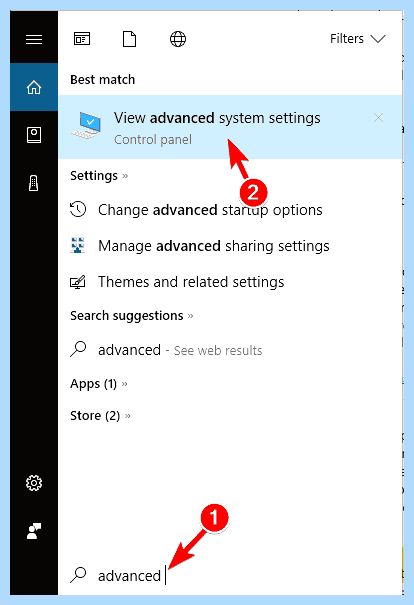Click the Best match heading text
This screenshot has height=605, width=414.
[103, 79]
